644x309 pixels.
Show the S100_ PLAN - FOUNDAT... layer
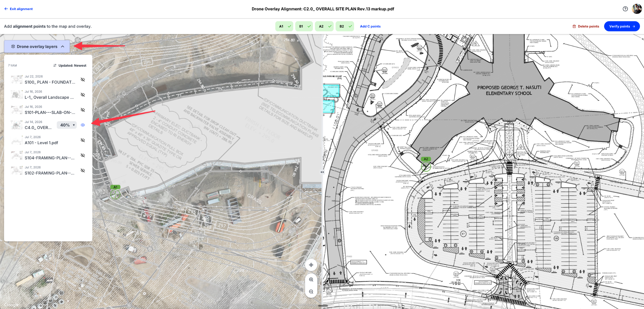[83, 80]
